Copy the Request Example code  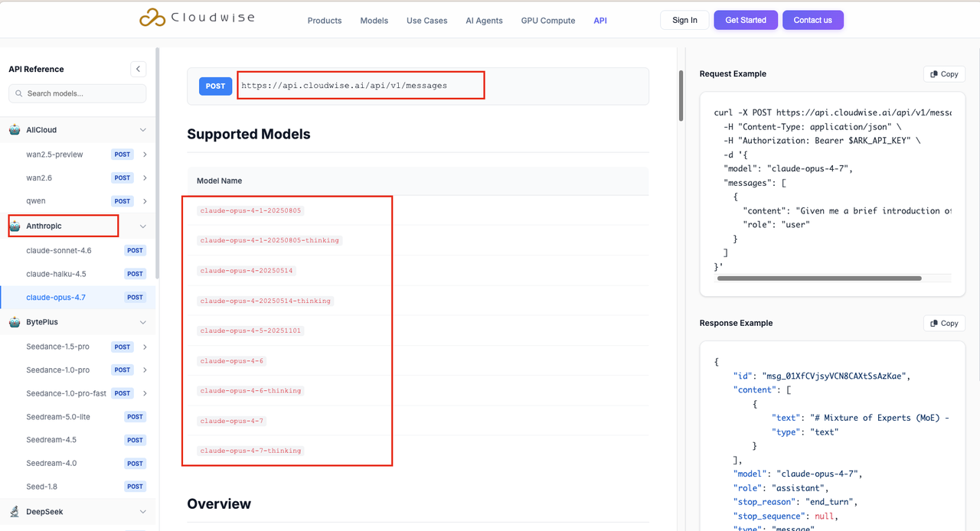[x=944, y=74]
